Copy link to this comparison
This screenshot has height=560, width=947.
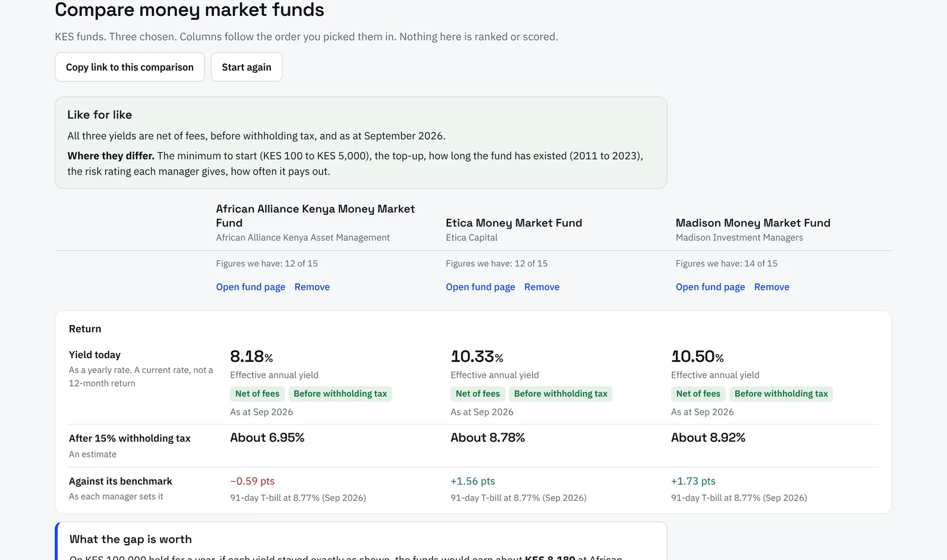click(x=130, y=67)
